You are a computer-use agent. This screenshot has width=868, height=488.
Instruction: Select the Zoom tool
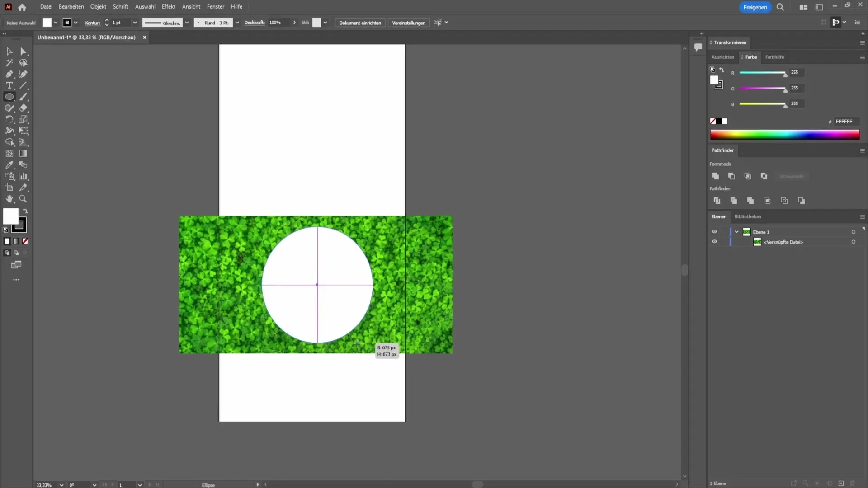pos(23,199)
